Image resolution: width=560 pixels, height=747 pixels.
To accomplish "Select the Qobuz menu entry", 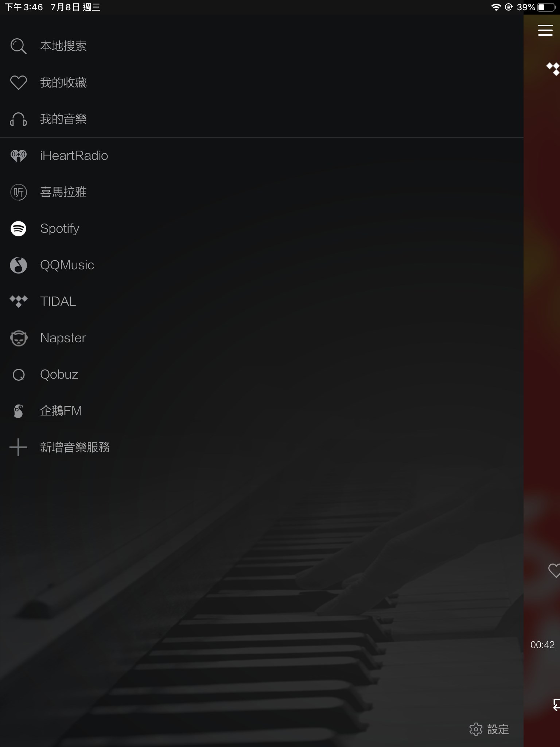I will point(262,375).
